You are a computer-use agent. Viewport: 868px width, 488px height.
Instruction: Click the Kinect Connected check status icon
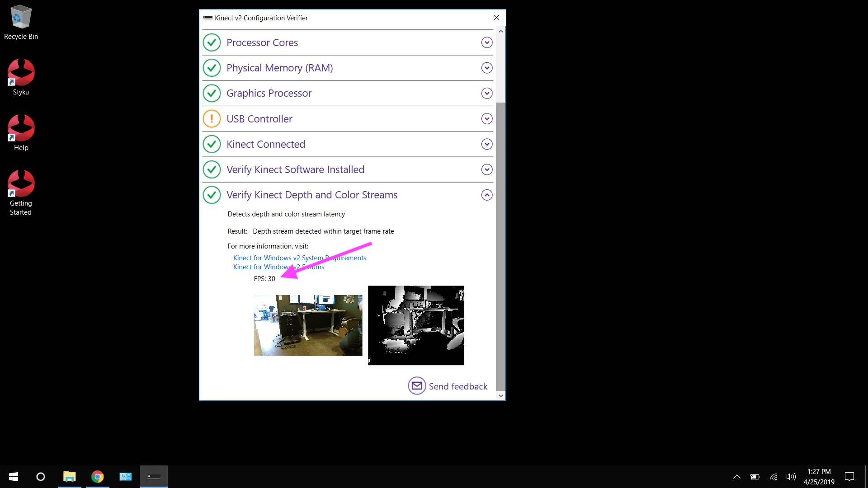(212, 144)
